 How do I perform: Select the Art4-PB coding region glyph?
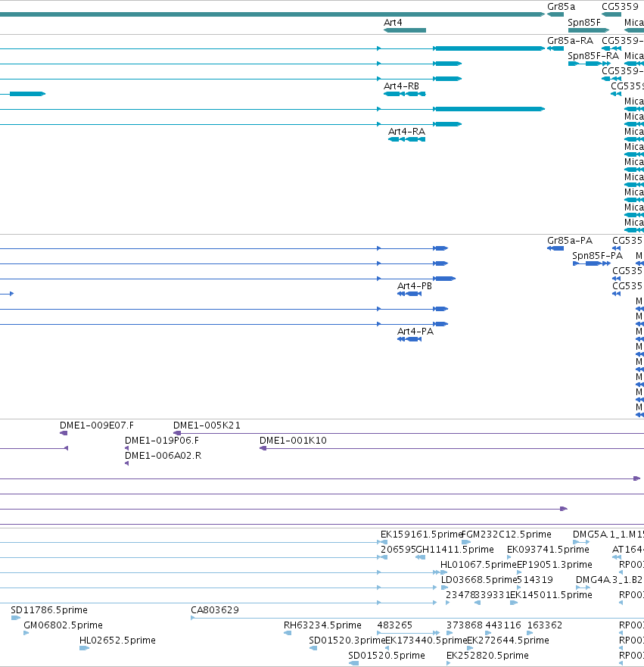(409, 294)
